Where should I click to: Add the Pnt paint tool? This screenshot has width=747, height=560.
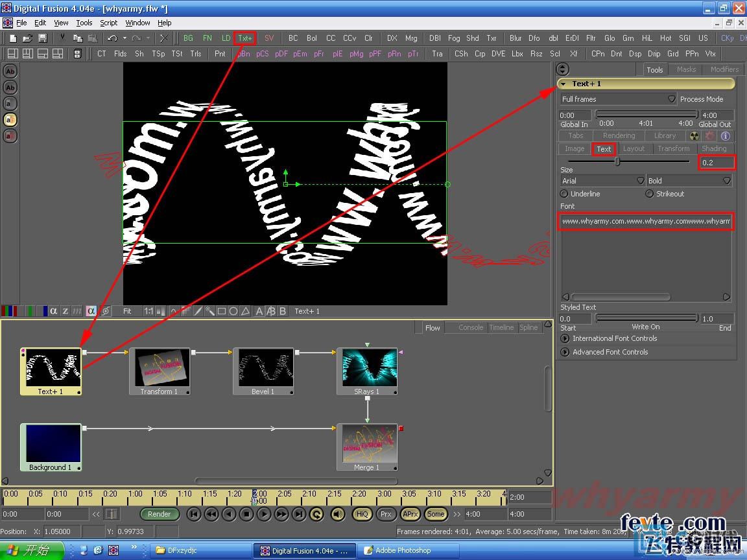point(220,54)
